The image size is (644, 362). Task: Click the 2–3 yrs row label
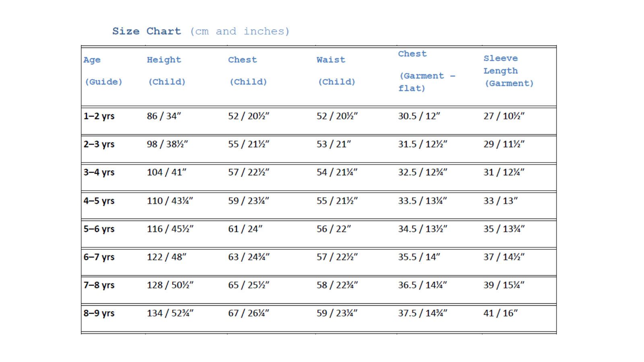click(99, 144)
